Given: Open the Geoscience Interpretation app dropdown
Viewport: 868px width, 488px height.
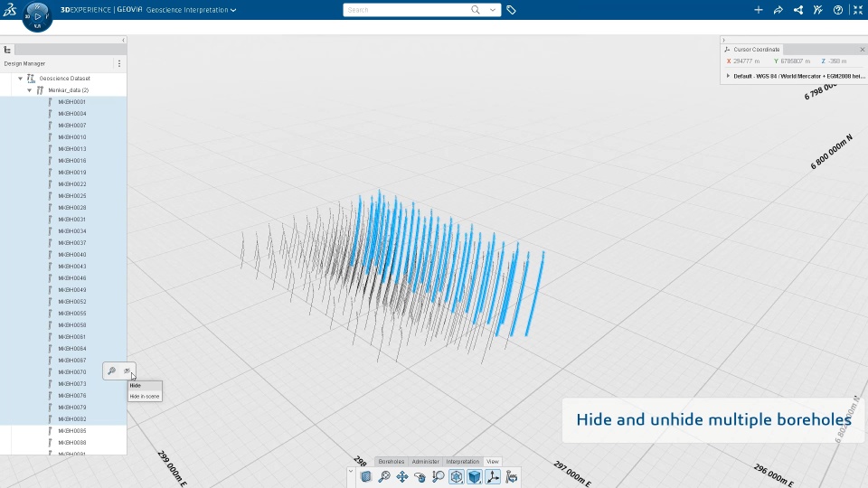Looking at the screenshot, I should point(233,10).
